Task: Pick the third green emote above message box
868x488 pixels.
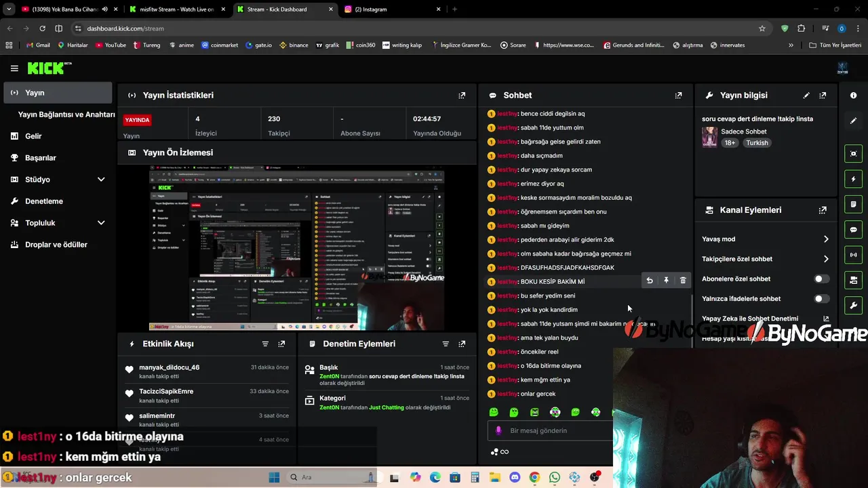Action: point(534,412)
